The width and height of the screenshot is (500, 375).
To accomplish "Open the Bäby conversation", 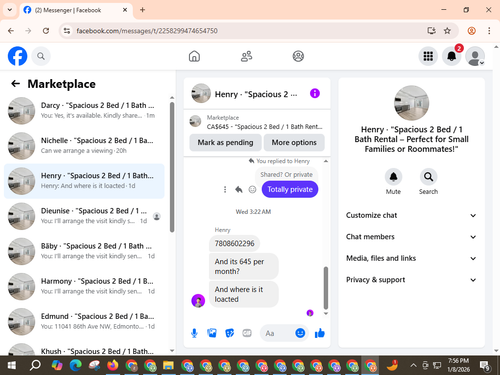I will (x=84, y=251).
